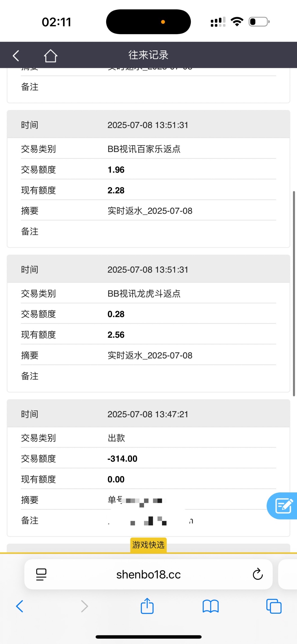Open the Safari share sheet
Viewport: 297px width, 644px height.
pos(147,606)
